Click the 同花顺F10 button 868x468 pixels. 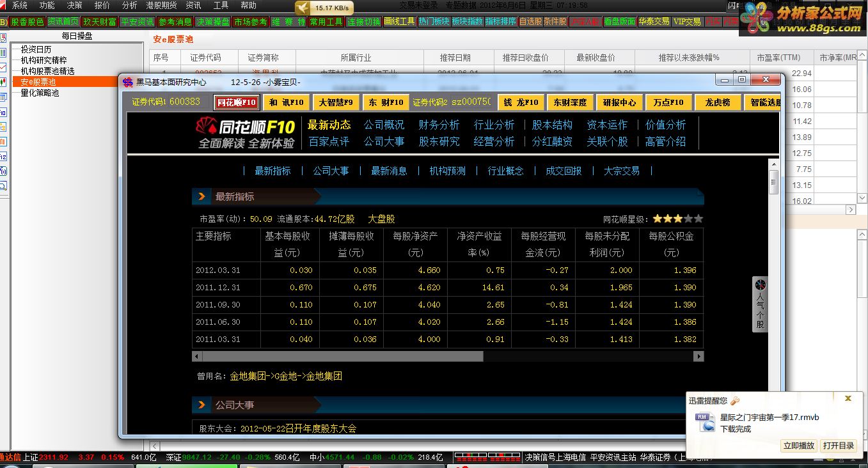[237, 102]
